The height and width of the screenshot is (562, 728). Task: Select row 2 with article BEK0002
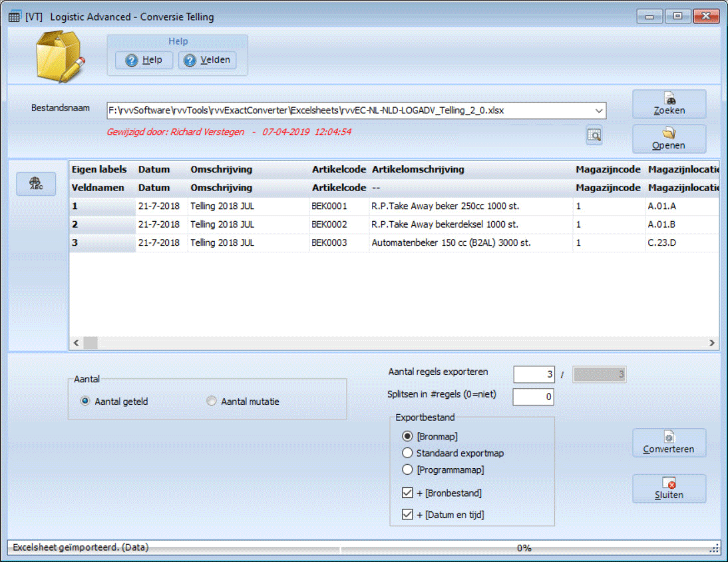[x=329, y=224]
